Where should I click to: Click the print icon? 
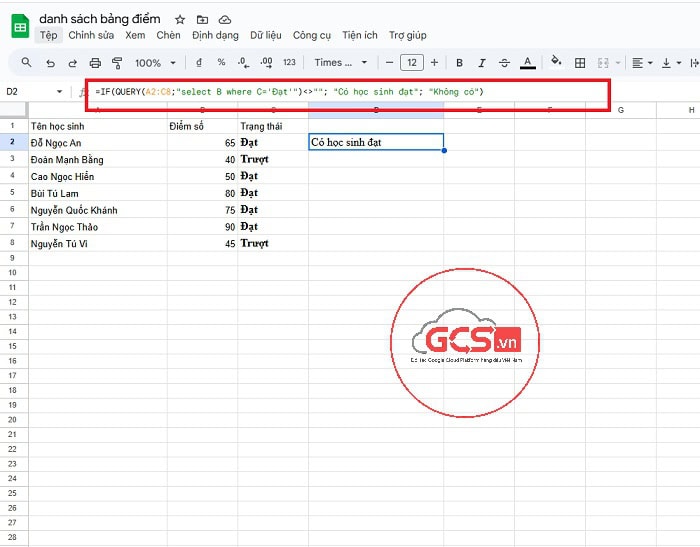tap(95, 63)
